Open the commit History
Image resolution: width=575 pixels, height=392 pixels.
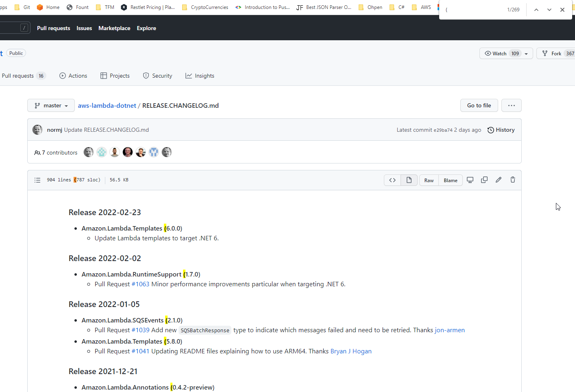[501, 130]
